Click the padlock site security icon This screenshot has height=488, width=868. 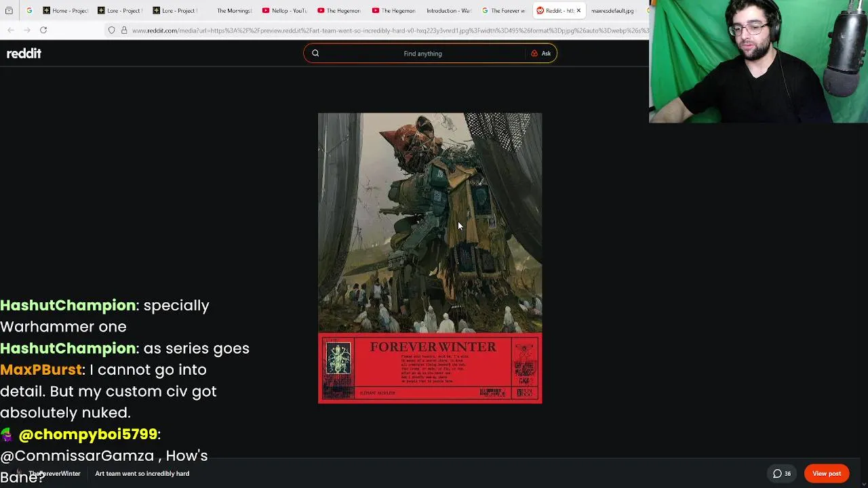tap(124, 30)
